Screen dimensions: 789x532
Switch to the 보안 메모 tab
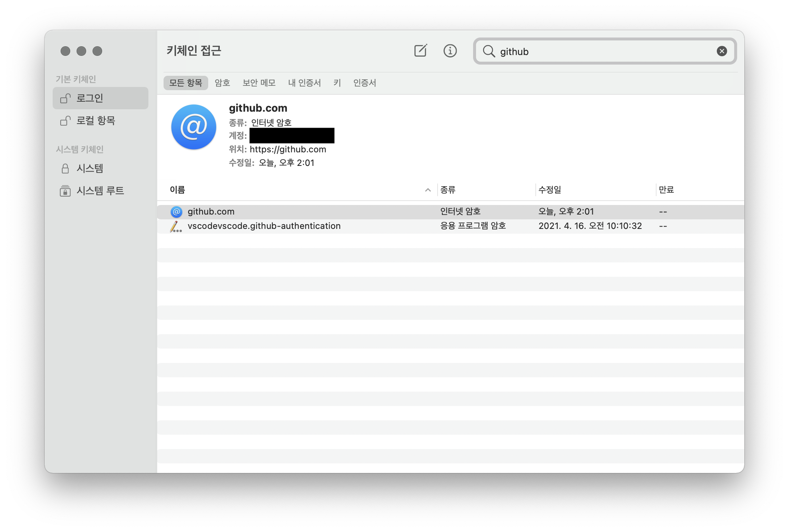point(259,83)
